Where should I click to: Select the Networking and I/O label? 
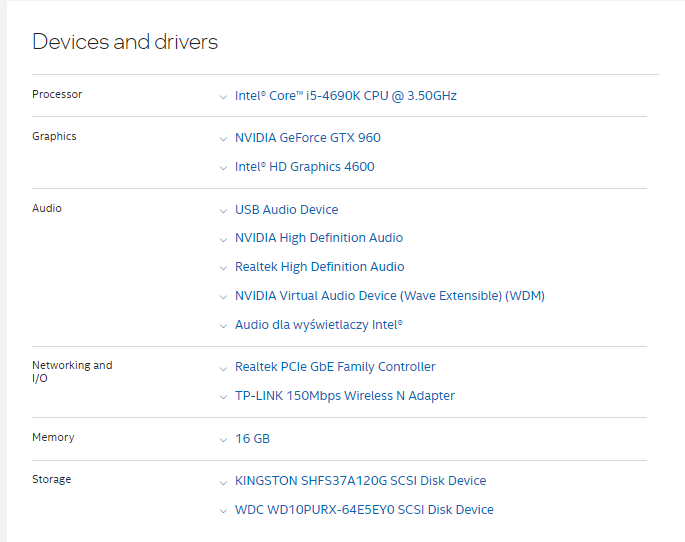[72, 372]
